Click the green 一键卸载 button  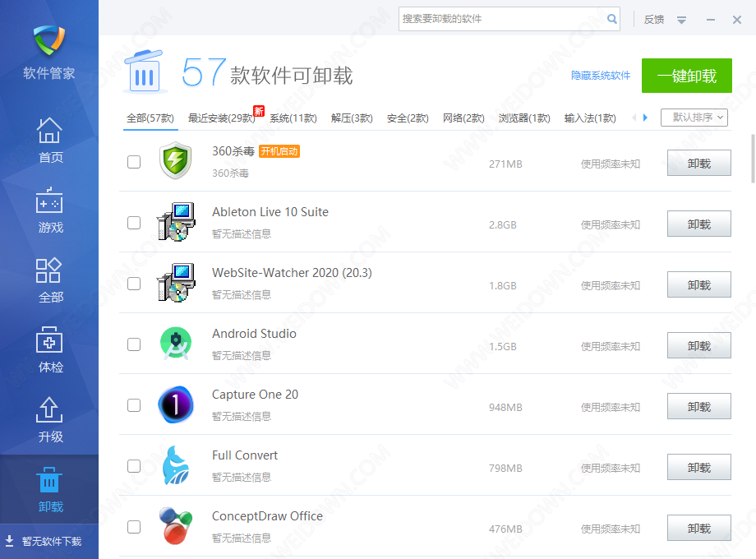pos(687,76)
